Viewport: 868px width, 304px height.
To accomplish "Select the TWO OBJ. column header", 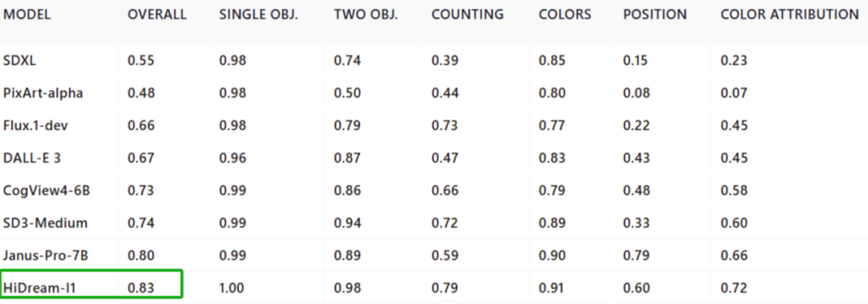I will 366,15.
